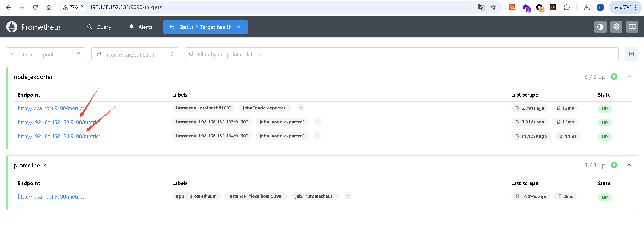
Task: Open the dark red square extension icon
Action: (553, 7)
